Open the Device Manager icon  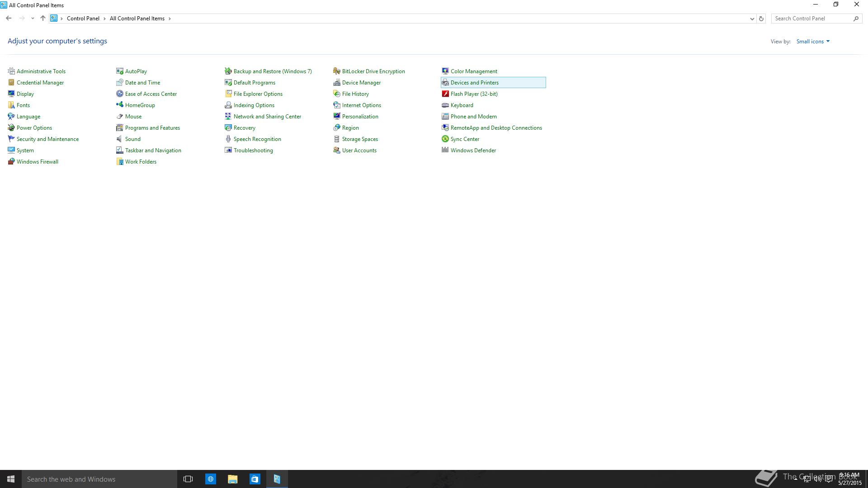(337, 82)
